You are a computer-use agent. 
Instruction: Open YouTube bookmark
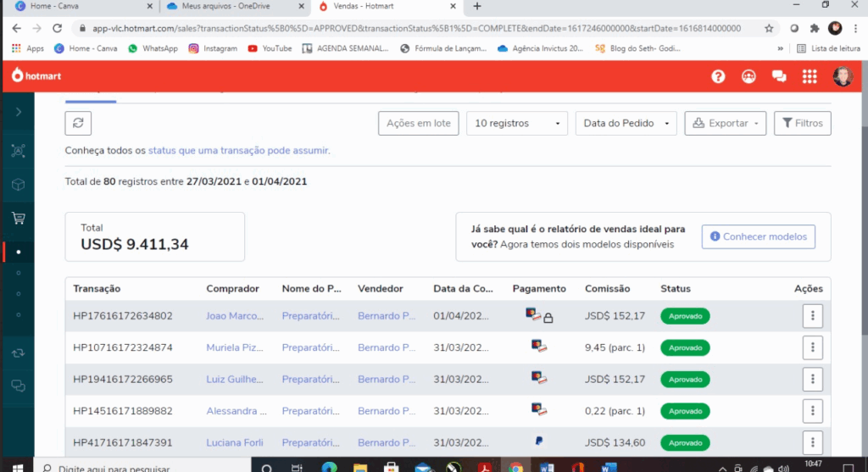pyautogui.click(x=270, y=48)
